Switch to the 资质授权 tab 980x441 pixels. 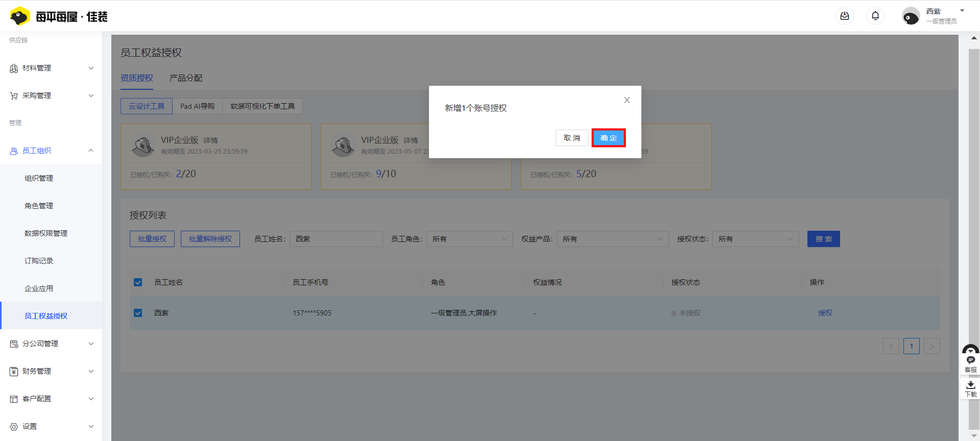click(x=137, y=78)
